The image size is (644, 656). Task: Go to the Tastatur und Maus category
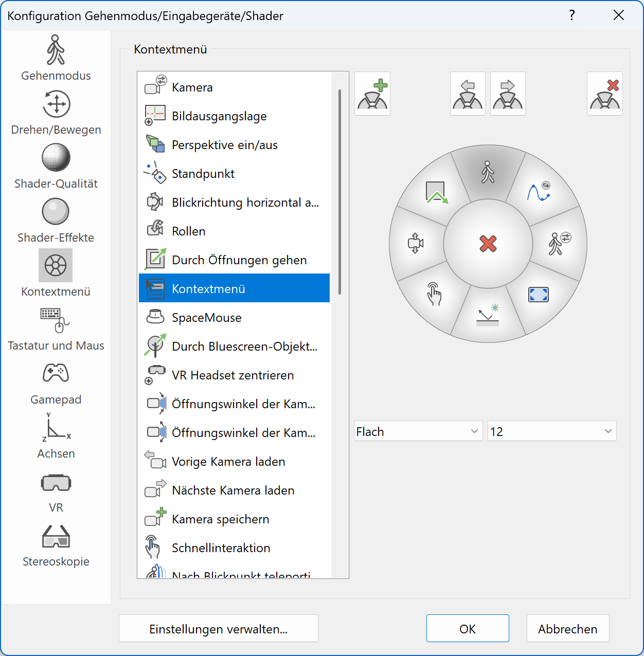pyautogui.click(x=56, y=328)
